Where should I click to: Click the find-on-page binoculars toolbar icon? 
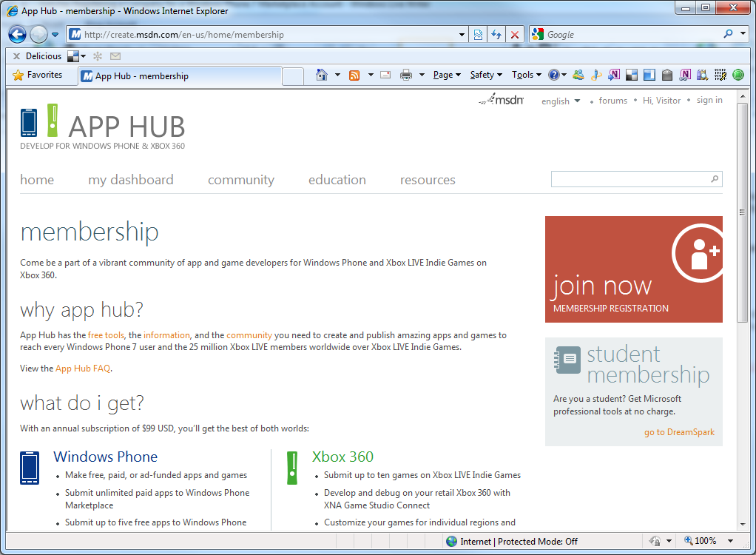(703, 75)
